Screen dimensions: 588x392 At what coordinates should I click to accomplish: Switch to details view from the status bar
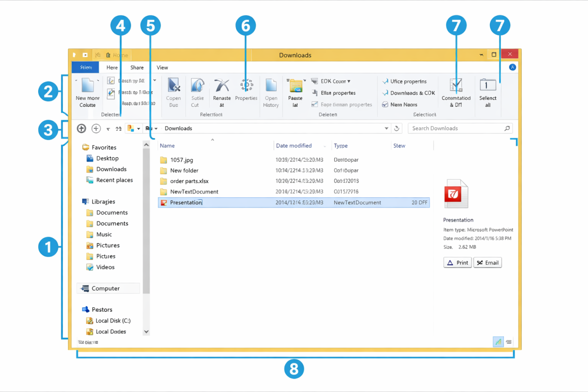click(x=509, y=342)
